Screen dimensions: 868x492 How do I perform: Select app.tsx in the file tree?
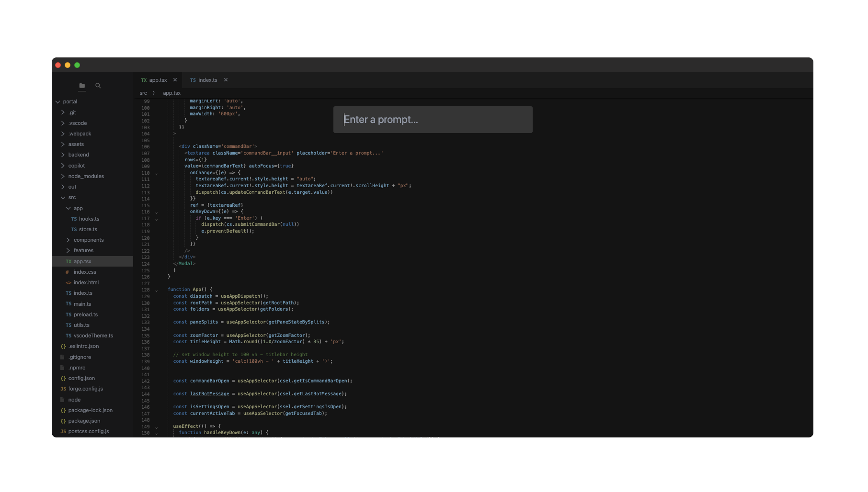[92, 261]
